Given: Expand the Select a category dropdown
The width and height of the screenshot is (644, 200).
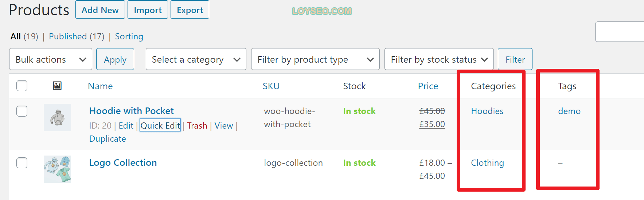Looking at the screenshot, I should (196, 59).
